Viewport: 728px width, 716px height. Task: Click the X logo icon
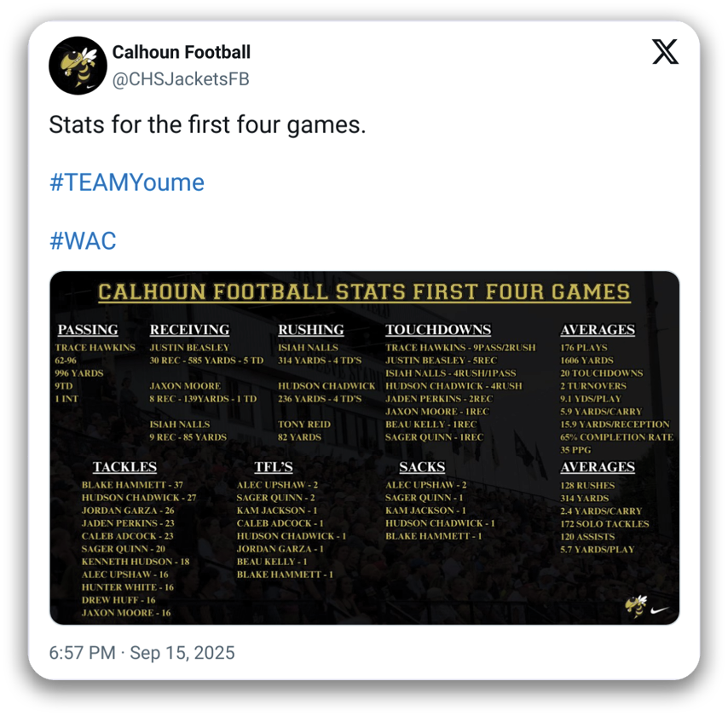665,52
